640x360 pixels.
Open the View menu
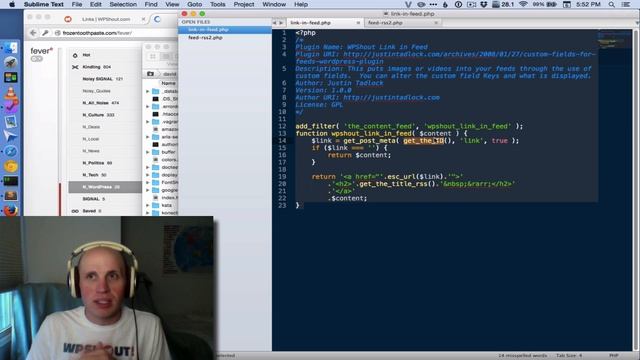click(172, 4)
